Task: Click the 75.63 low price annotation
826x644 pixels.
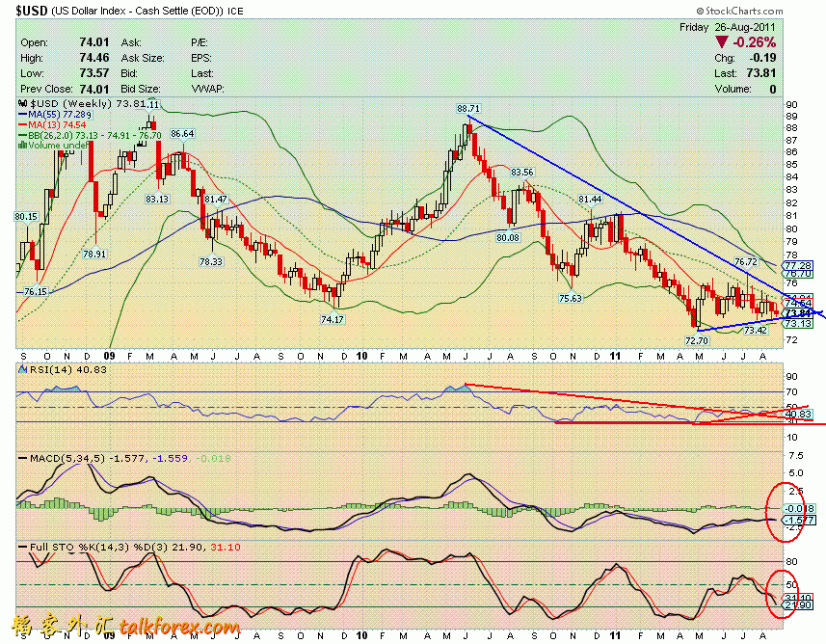Action: (x=570, y=298)
